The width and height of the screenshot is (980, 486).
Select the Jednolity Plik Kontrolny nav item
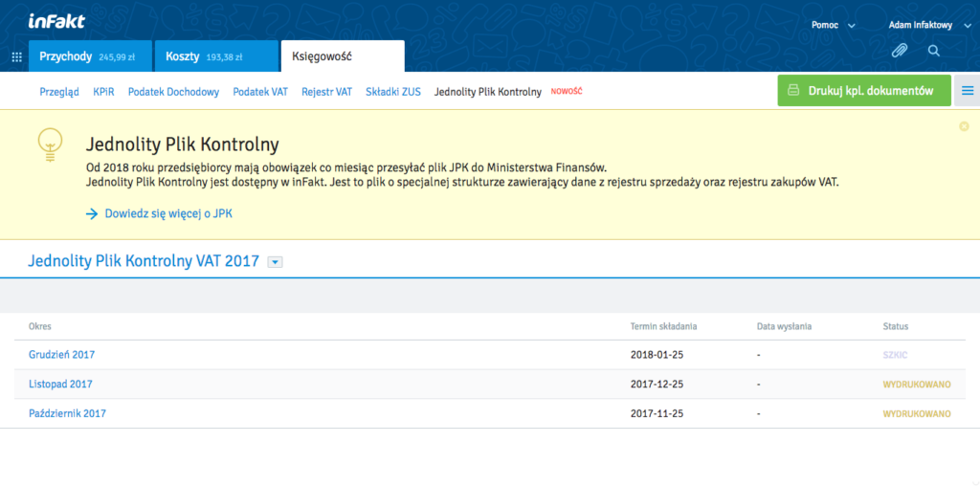click(x=487, y=92)
